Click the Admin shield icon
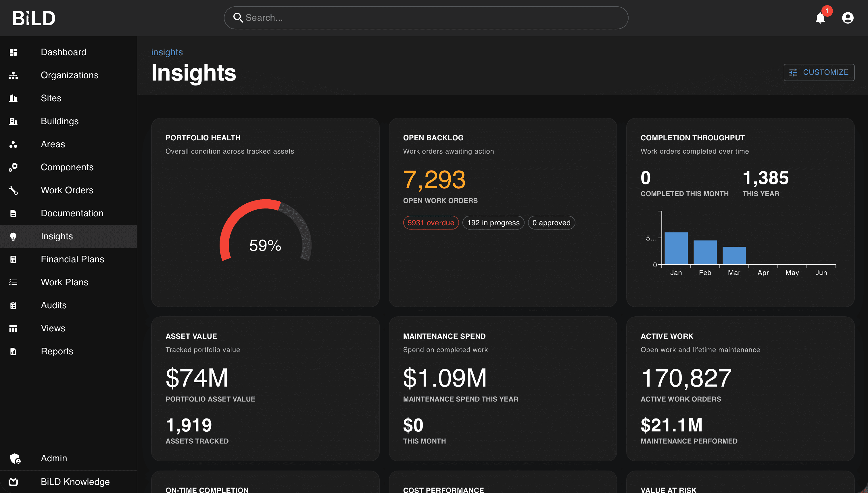Screen dimensions: 868x493 point(15,458)
